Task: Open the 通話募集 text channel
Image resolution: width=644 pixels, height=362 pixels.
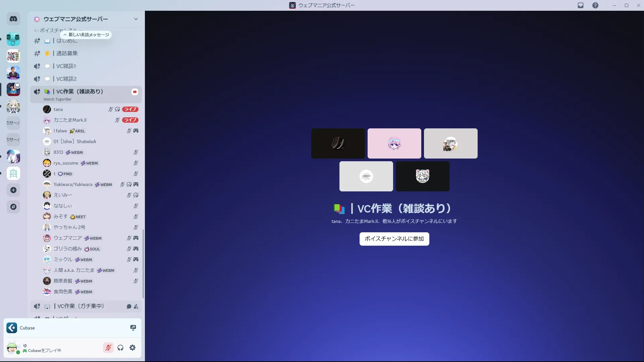Action: click(x=67, y=53)
